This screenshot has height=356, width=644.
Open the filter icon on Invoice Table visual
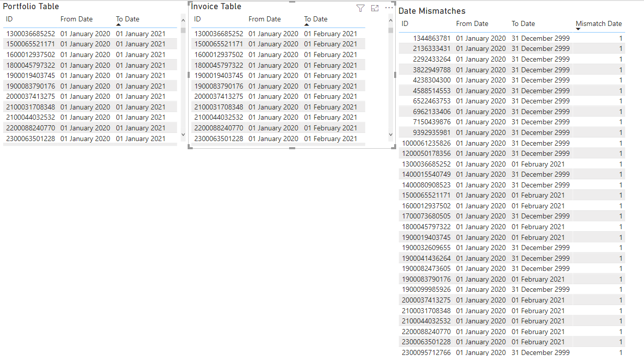click(x=360, y=8)
